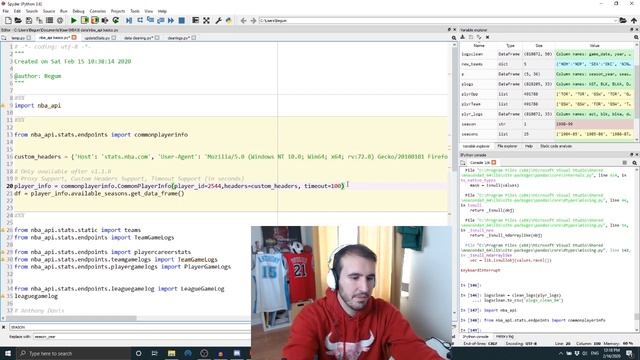Image resolution: width=640 pixels, height=360 pixels.
Task: Close the find and replace bar
Action: coord(3,327)
